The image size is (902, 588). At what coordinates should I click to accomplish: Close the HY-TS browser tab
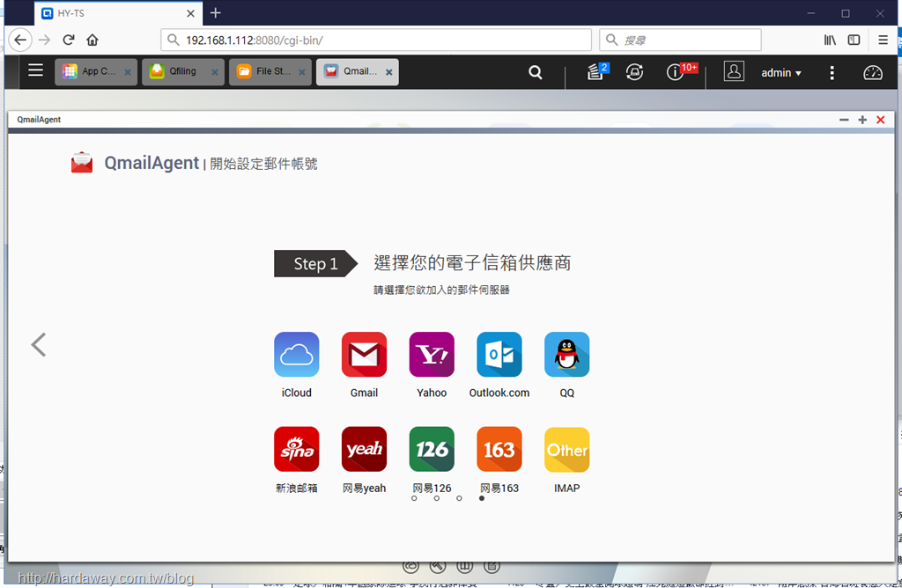click(x=190, y=13)
